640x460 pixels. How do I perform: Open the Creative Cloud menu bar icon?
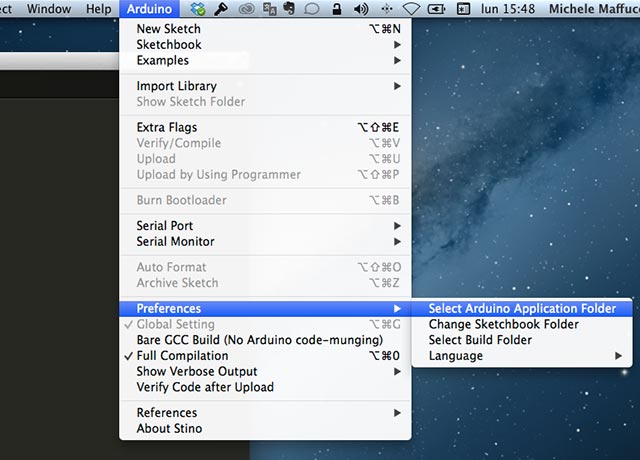(x=244, y=9)
